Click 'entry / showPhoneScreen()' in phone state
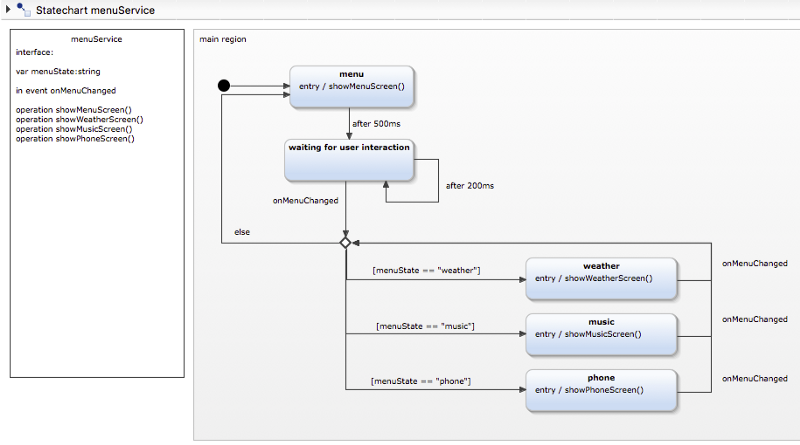Viewport: 800px width, 445px height. click(589, 390)
